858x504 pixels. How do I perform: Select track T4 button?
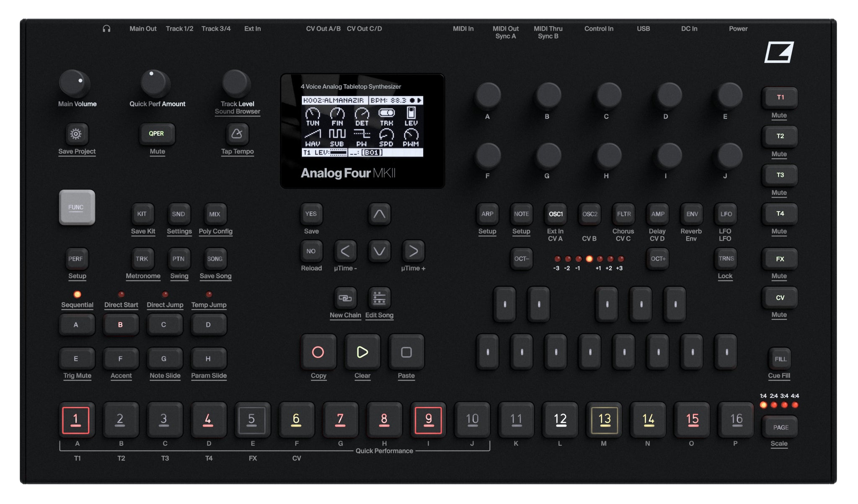(x=780, y=213)
